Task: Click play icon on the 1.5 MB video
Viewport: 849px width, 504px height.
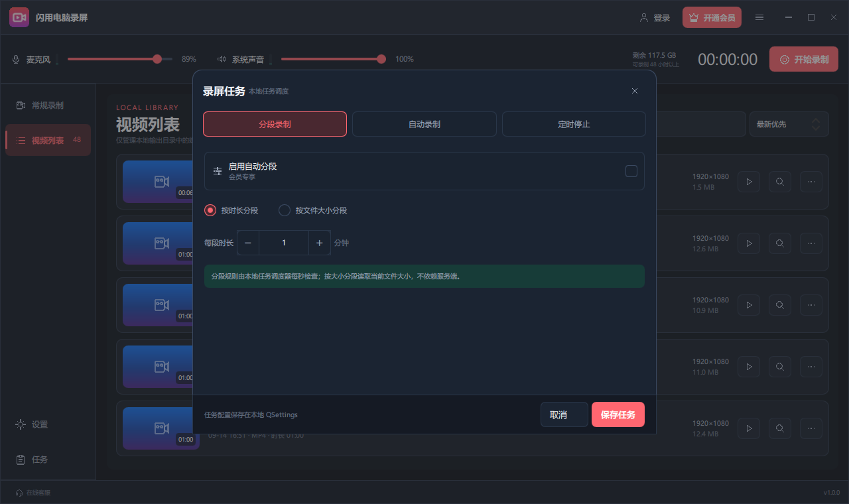Action: 749,182
